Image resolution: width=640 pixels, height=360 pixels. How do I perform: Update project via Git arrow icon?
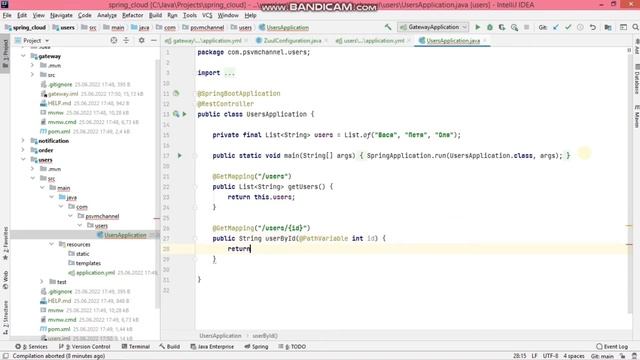click(556, 27)
